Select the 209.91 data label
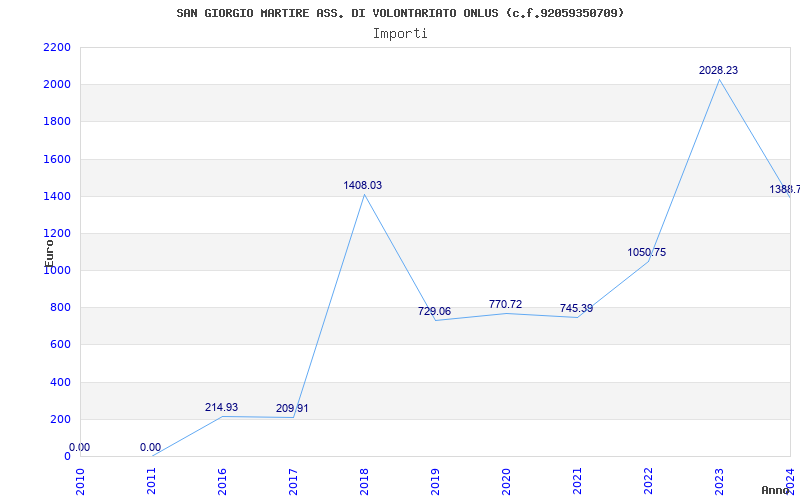 (x=292, y=408)
